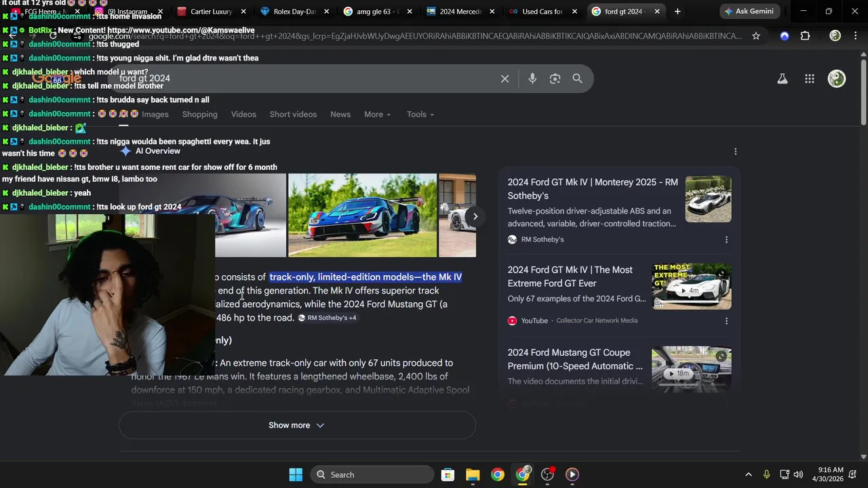Clear the search box text
This screenshot has width=868, height=488.
click(x=505, y=79)
